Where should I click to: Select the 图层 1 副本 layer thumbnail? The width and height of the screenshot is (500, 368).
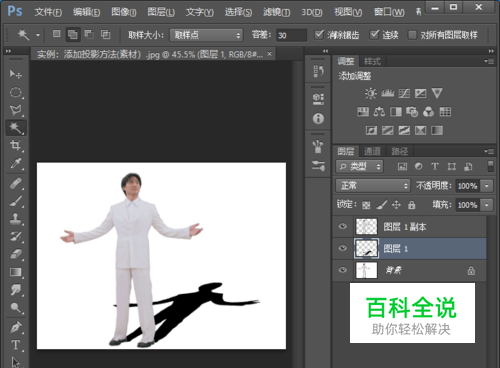(x=366, y=227)
